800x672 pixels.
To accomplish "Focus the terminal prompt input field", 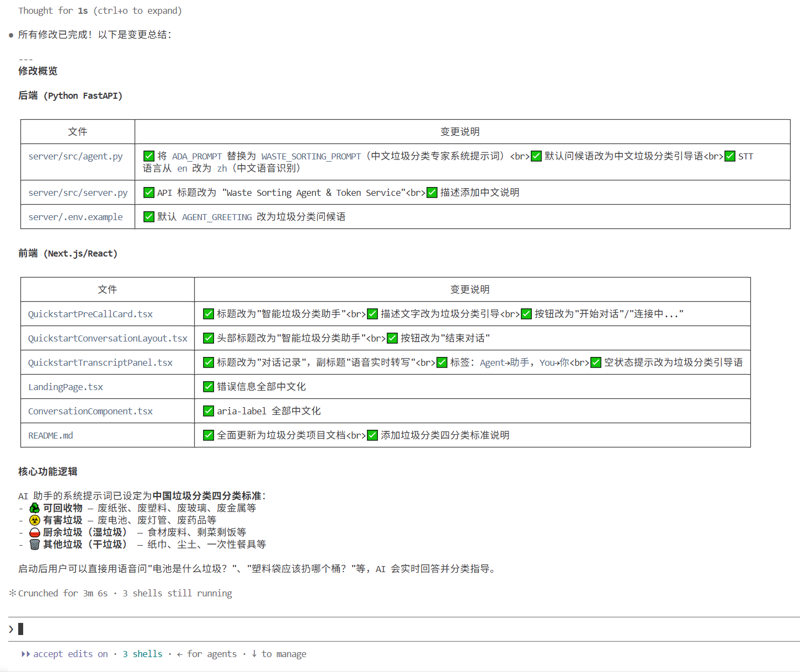I will click(404, 629).
